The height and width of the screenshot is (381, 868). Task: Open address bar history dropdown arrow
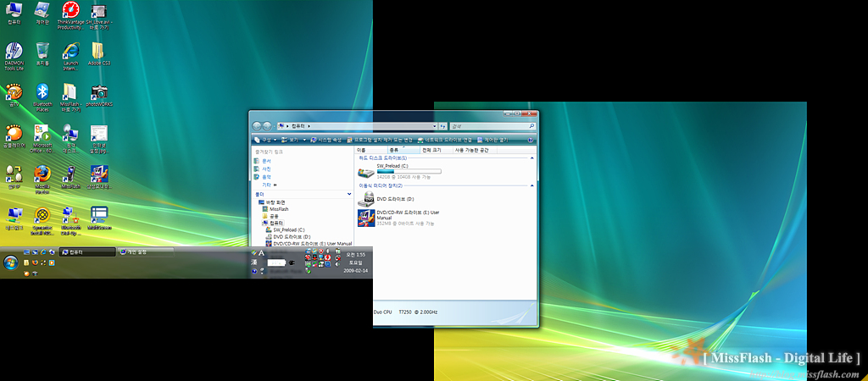click(x=435, y=127)
